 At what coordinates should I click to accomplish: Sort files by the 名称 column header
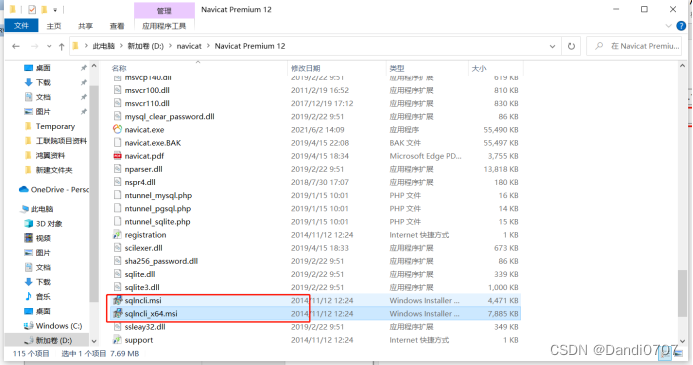pyautogui.click(x=119, y=68)
